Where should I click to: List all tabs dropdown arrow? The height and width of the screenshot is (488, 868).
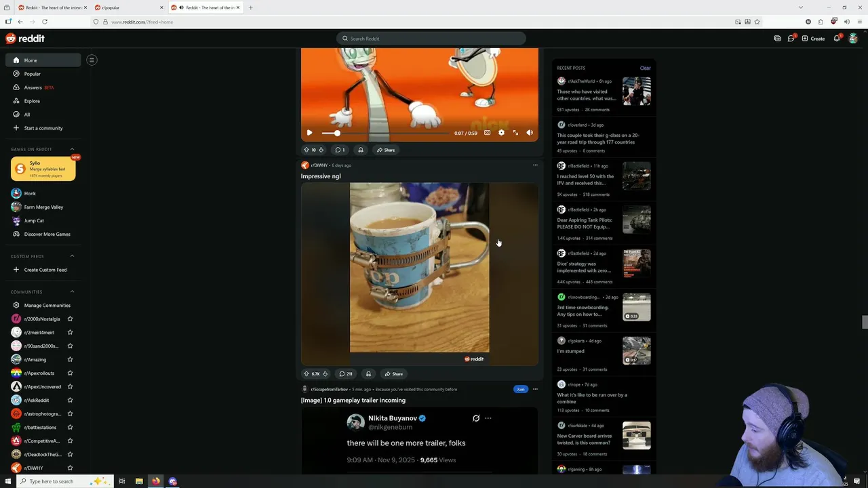click(801, 7)
